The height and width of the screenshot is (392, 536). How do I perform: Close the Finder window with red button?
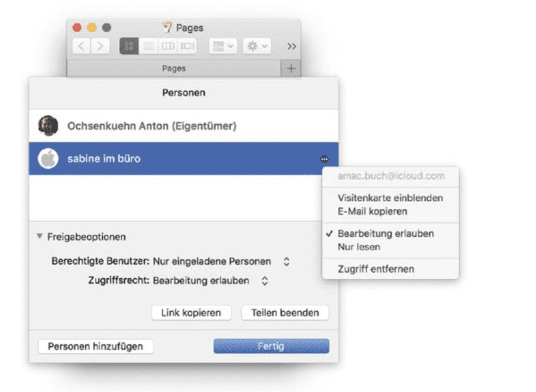[77, 27]
